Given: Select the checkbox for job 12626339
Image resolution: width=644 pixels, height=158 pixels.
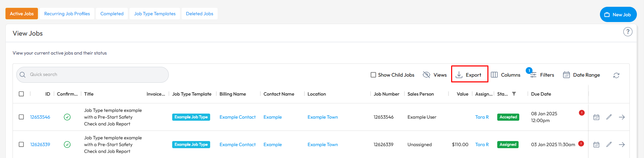Looking at the screenshot, I should (21, 144).
